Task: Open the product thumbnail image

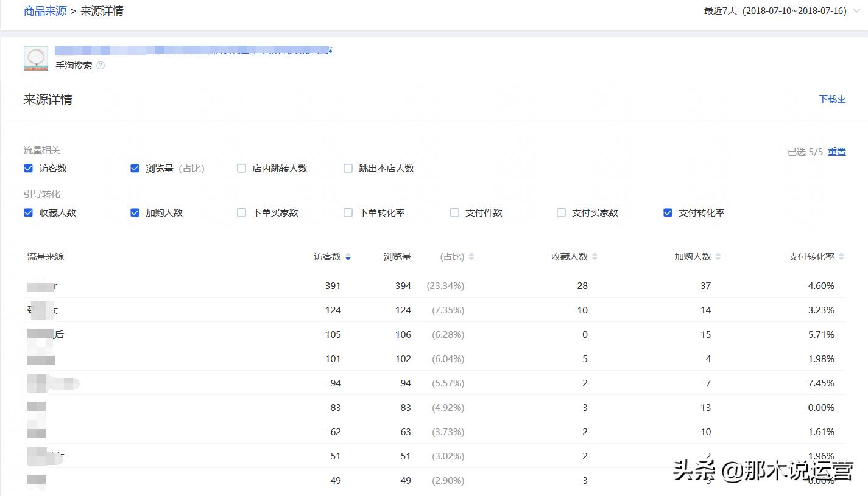Action: pos(36,58)
